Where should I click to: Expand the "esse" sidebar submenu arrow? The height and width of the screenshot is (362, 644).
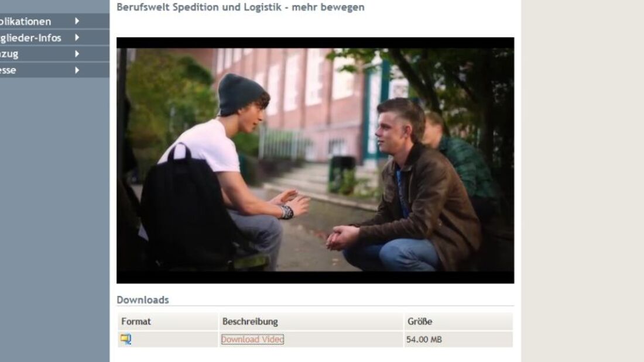point(77,70)
